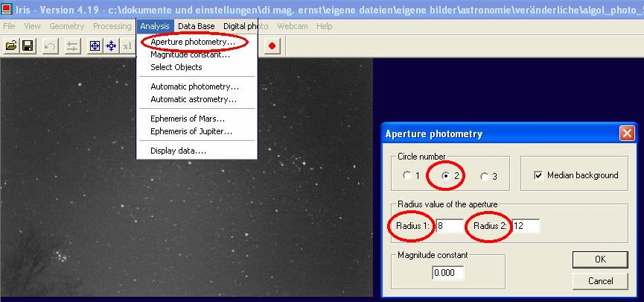Image resolution: width=644 pixels, height=302 pixels.
Task: Click the blue four-arrows center toolbar icon
Action: click(111, 46)
